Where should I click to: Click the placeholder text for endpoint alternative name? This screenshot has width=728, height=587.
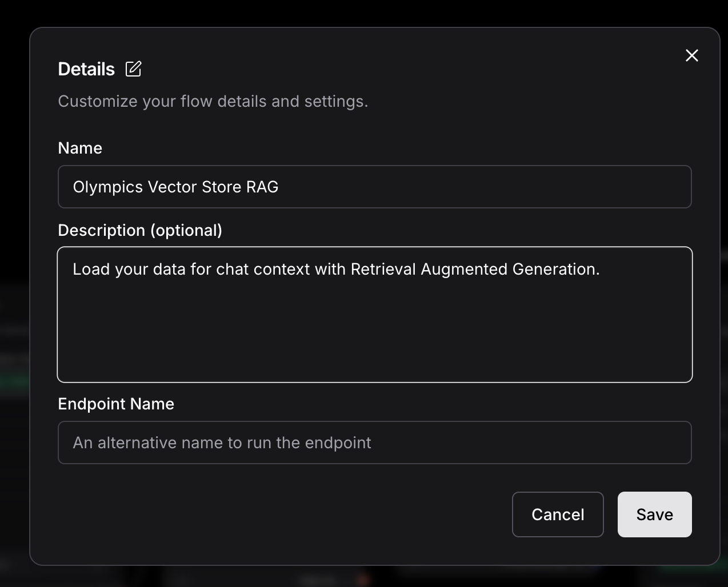(221, 443)
